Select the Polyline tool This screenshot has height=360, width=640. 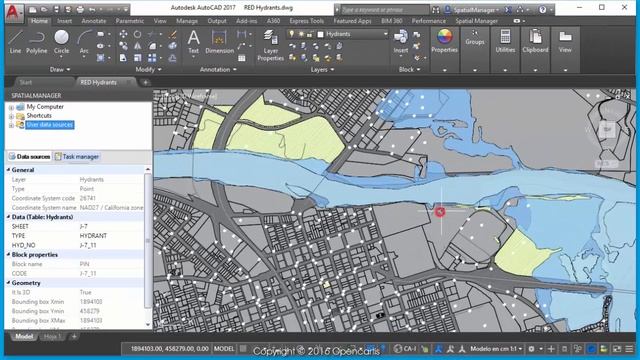[x=37, y=42]
